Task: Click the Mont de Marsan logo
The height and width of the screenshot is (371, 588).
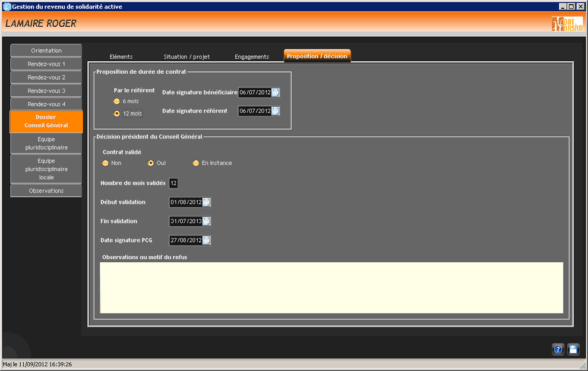Action: (x=567, y=24)
